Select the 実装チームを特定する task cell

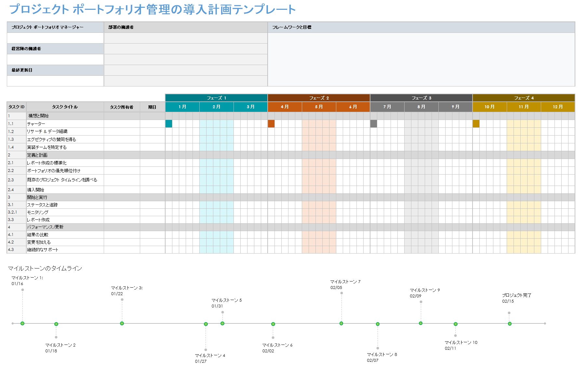(x=65, y=147)
